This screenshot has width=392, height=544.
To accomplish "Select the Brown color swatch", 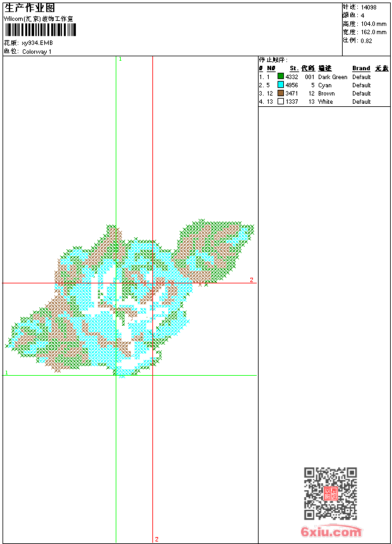I will (281, 93).
